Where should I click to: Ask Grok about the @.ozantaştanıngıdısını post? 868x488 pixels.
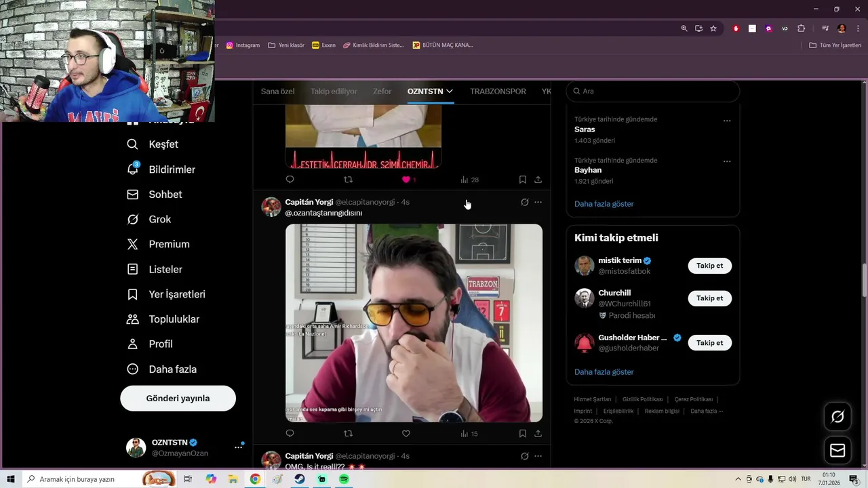524,202
